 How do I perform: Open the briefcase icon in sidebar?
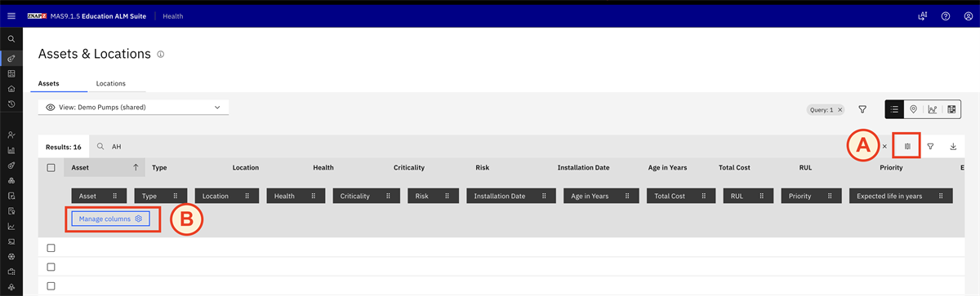pos(11,272)
